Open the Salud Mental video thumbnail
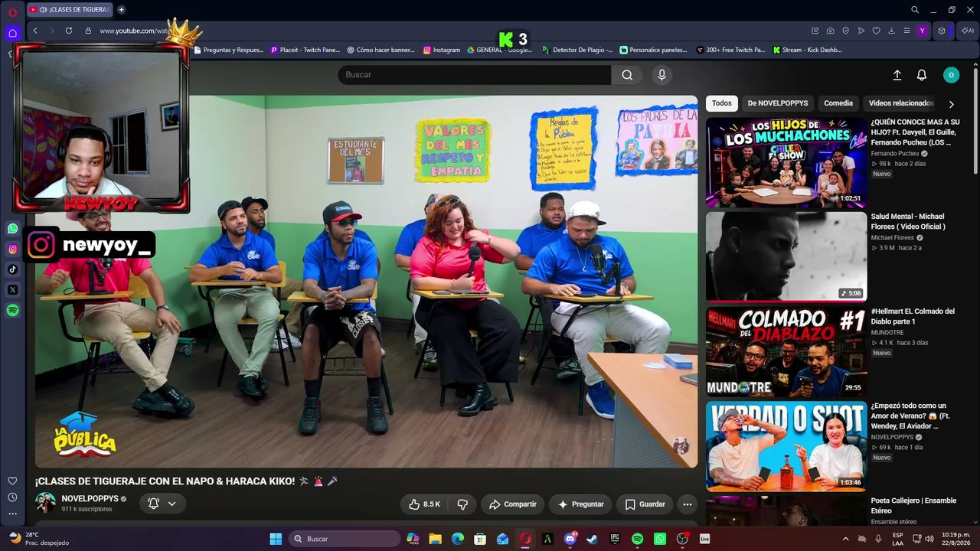The width and height of the screenshot is (980, 551). point(786,256)
